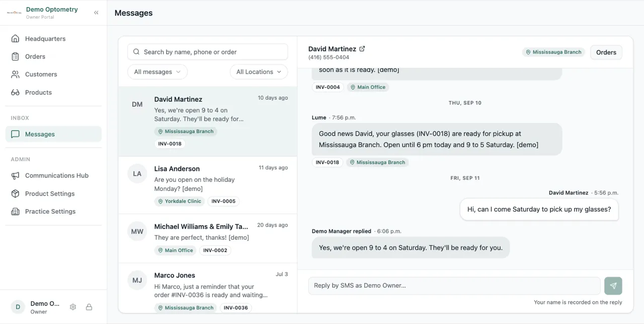Click the Headquarters home icon

click(15, 39)
